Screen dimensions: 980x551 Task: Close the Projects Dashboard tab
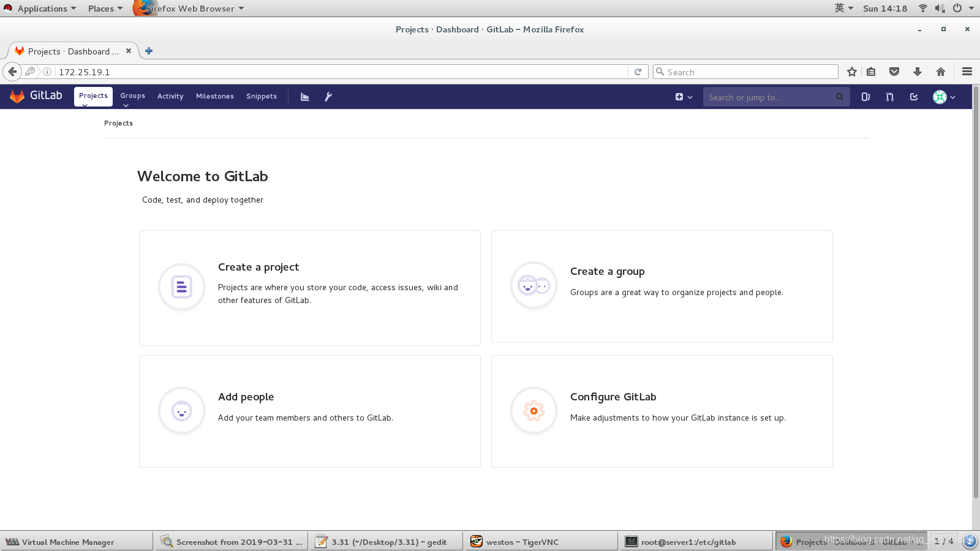tap(129, 51)
